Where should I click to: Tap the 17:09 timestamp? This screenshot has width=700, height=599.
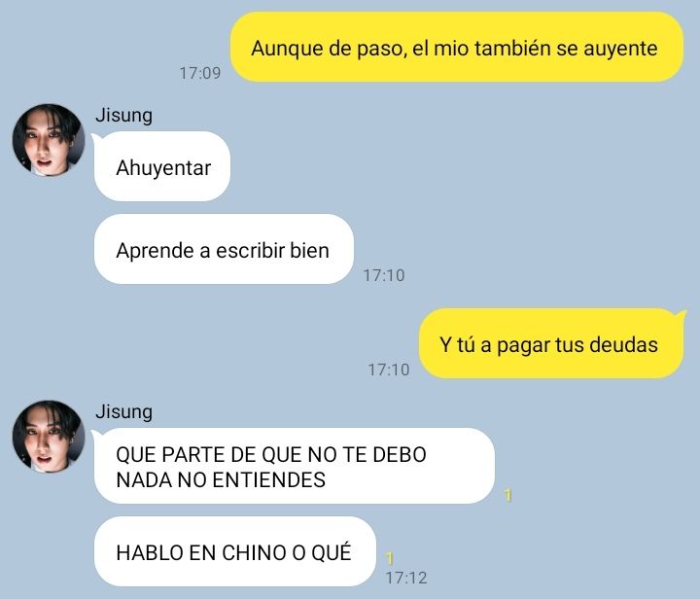pos(200,73)
